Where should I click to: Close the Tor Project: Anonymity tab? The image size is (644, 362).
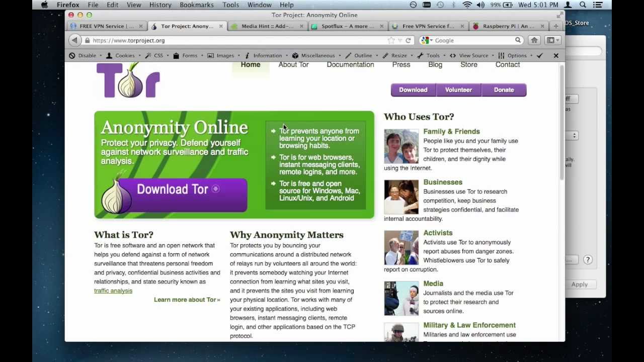[221, 26]
